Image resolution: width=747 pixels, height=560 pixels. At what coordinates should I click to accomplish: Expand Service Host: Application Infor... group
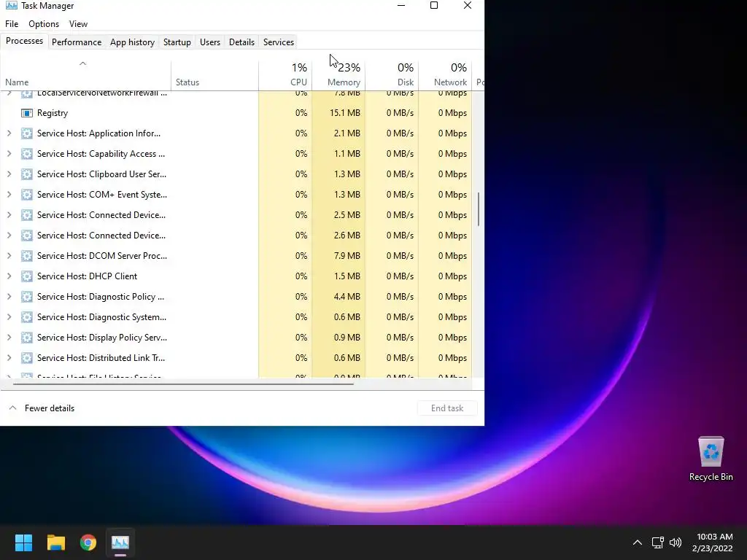9,133
